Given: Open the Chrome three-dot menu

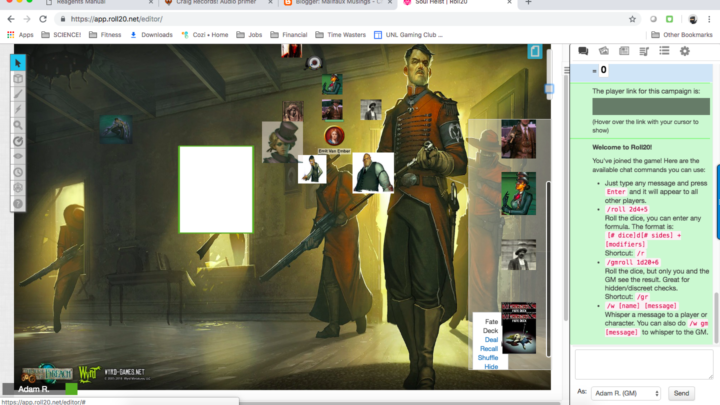Looking at the screenshot, I should click(x=709, y=19).
